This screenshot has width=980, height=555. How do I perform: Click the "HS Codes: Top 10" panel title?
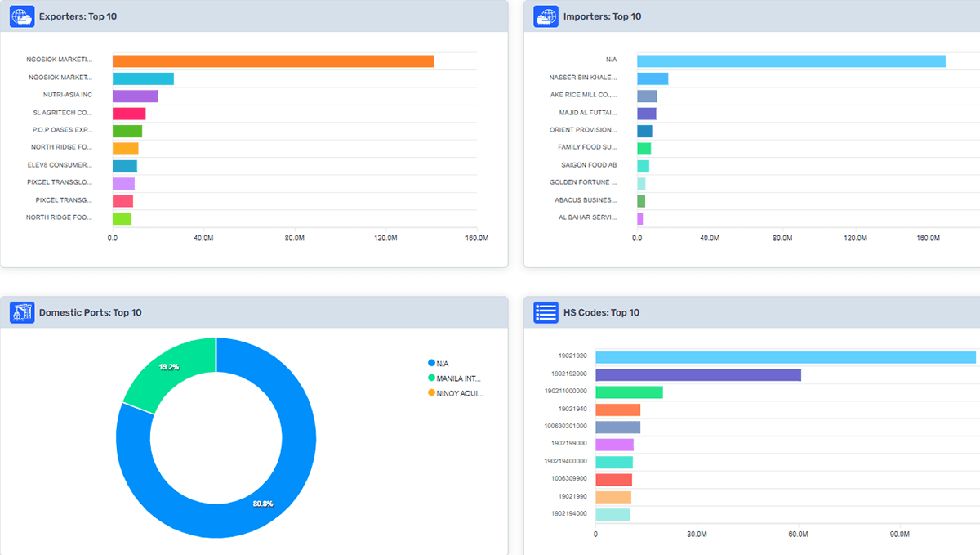pyautogui.click(x=601, y=312)
